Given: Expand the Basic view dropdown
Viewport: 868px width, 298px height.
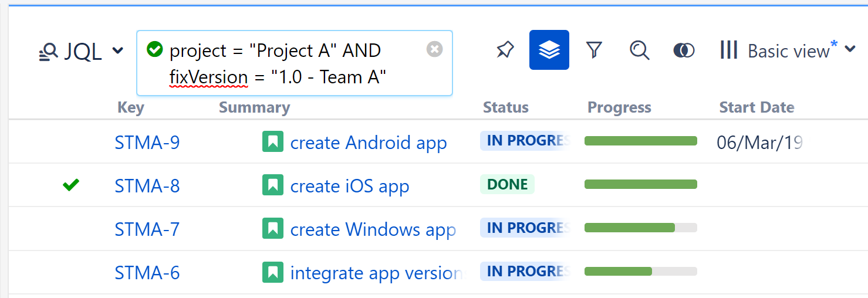Looking at the screenshot, I should 850,50.
